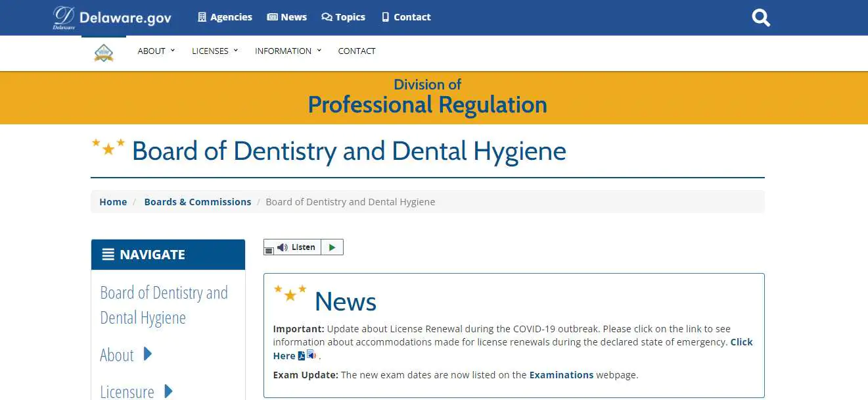868x400 pixels.
Task: Open the Boards & Commissions breadcrumb link
Action: point(197,201)
